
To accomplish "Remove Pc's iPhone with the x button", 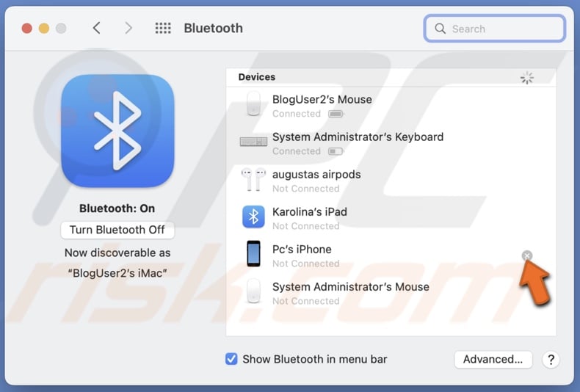I will click(x=526, y=255).
